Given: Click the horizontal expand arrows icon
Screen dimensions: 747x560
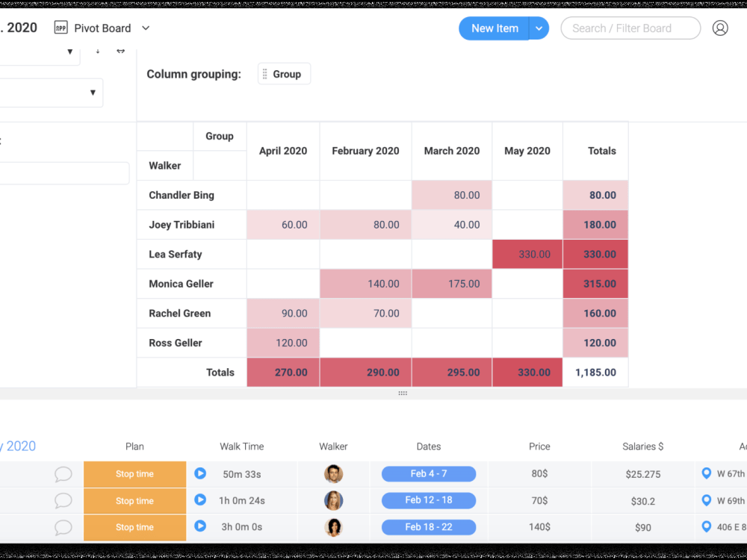Looking at the screenshot, I should pos(120,51).
